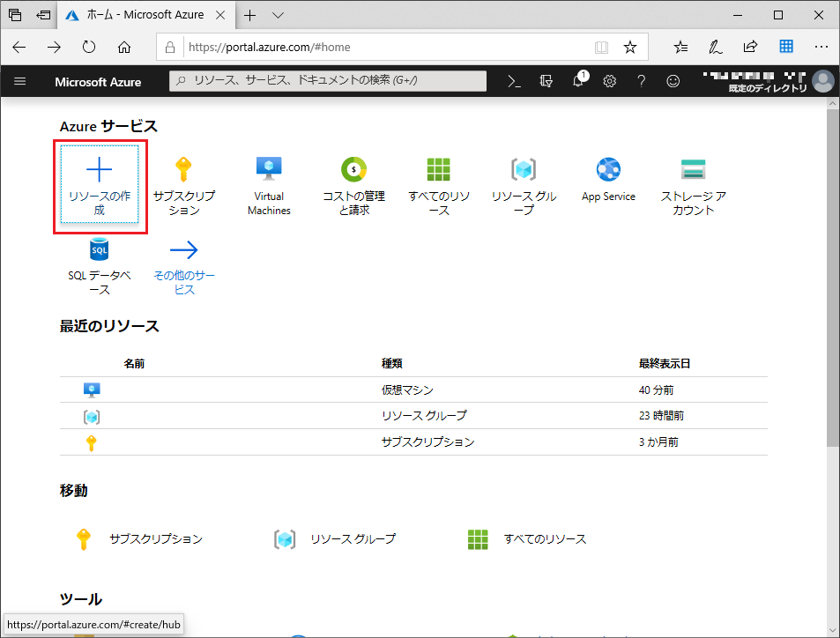This screenshot has width=840, height=638.
Task: Open the add notes pen tool
Action: click(x=715, y=47)
